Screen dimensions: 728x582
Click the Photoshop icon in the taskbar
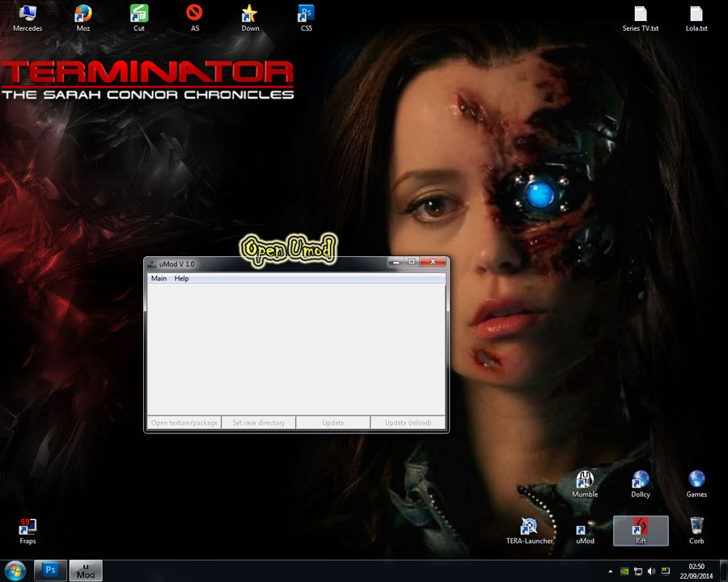pos(50,571)
